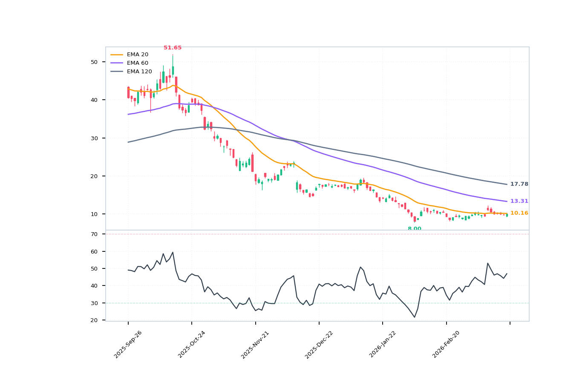Select the EMA 120 legend line symbol
This screenshot has width=588, height=392.
(117, 71)
